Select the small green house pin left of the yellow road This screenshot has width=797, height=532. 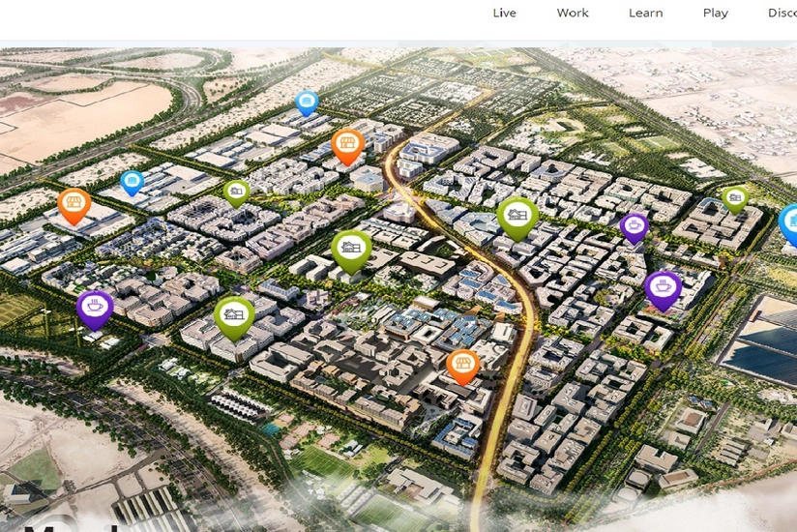click(236, 193)
